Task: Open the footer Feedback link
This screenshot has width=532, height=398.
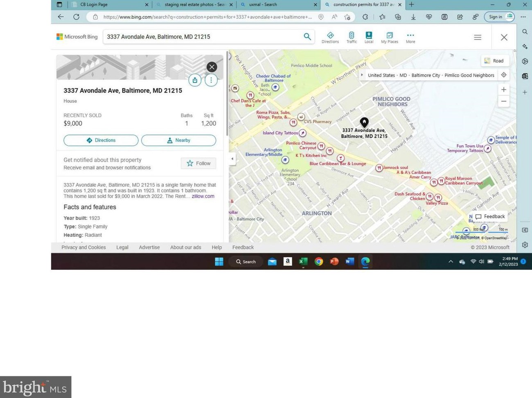Action: click(x=243, y=247)
